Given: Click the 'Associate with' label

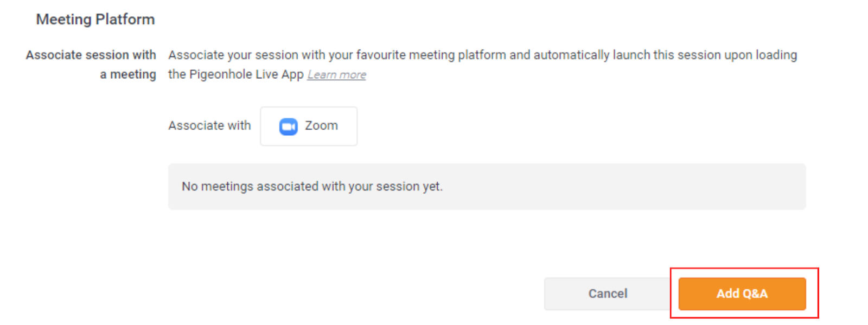Looking at the screenshot, I should [209, 126].
